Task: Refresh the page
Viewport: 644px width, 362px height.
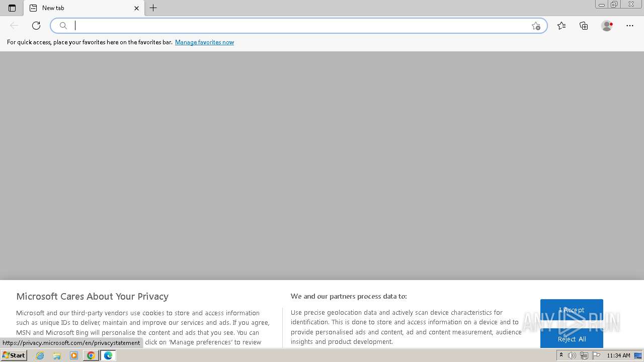Action: coord(36,26)
